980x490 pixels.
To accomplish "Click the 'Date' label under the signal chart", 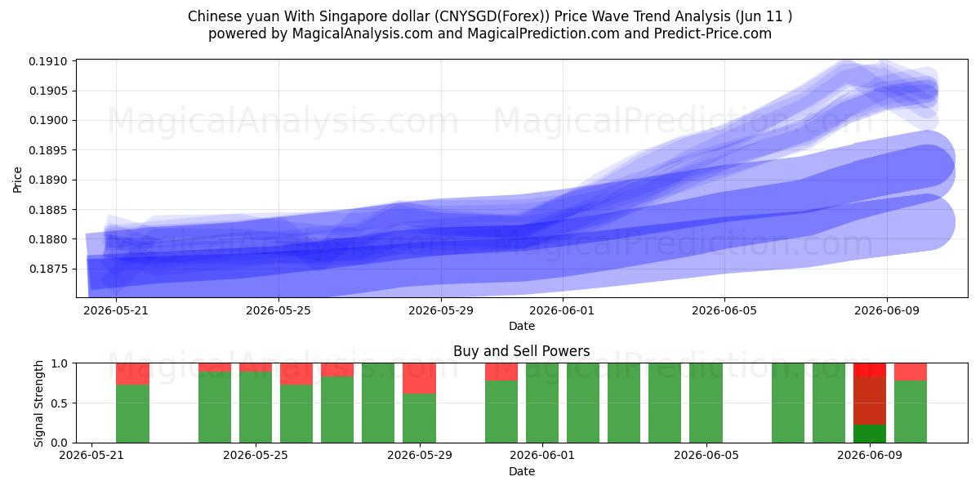I will (x=522, y=471).
